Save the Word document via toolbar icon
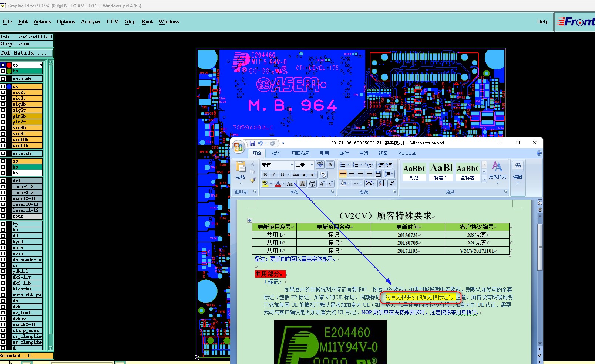 [252, 143]
